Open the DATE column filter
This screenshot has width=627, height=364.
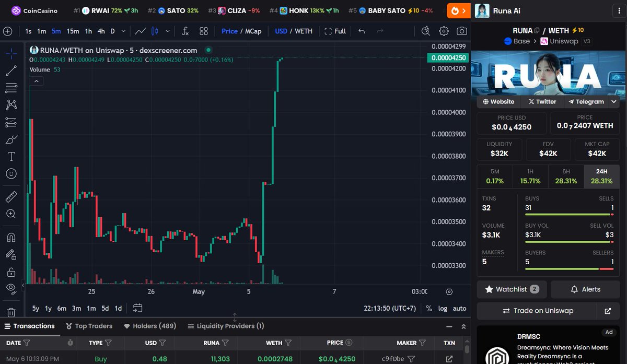click(27, 343)
